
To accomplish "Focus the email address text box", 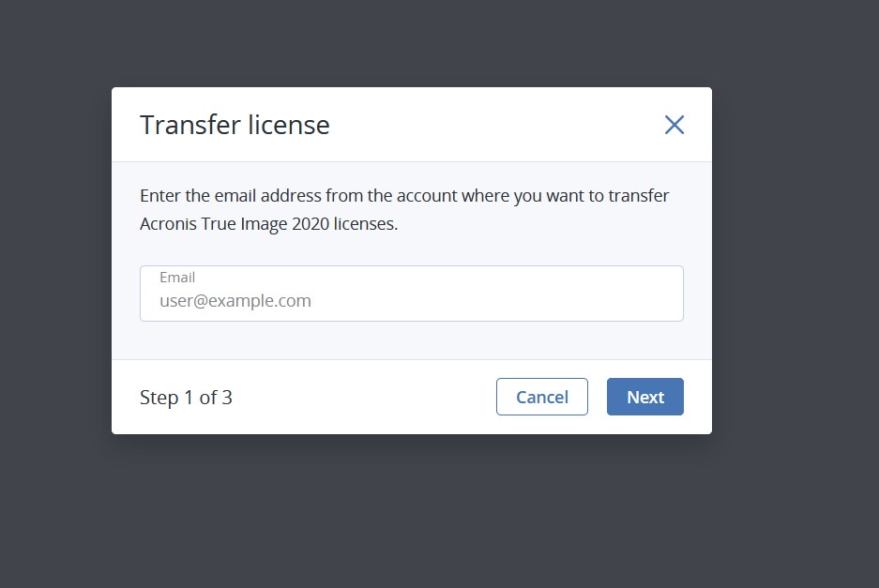I will coord(412,294).
